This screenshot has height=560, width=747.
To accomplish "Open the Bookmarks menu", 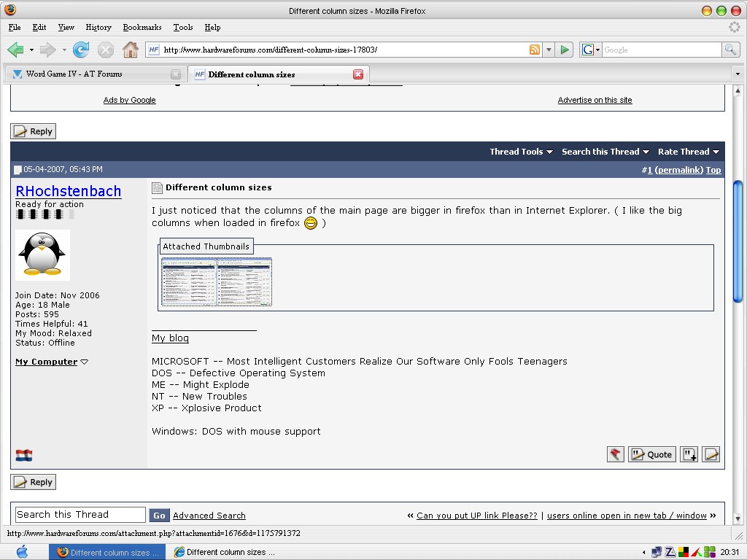I will [142, 27].
